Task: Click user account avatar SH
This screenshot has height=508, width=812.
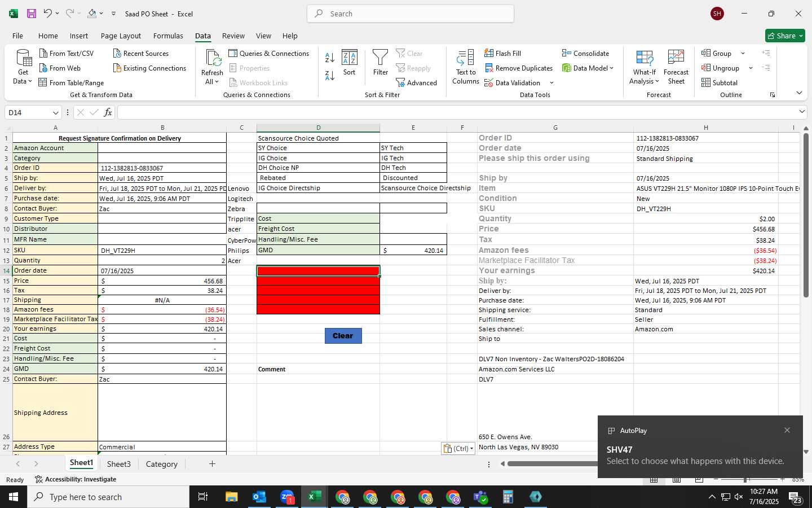Action: tap(717, 14)
